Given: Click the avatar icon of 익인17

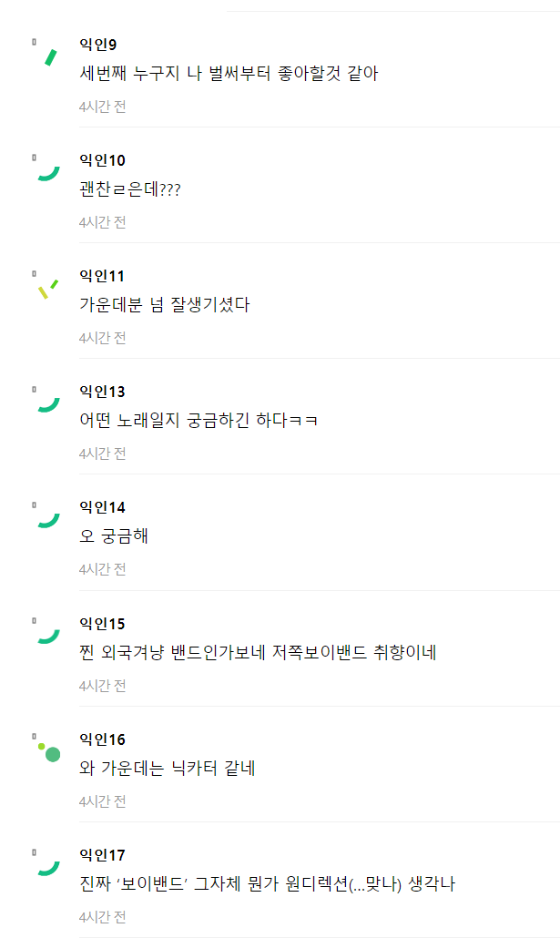Looking at the screenshot, I should 46,865.
